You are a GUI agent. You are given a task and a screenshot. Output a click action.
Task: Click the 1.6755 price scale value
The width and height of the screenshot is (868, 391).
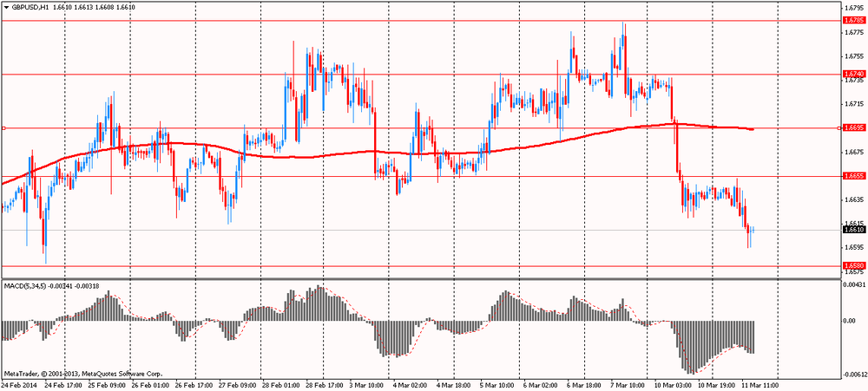click(x=855, y=55)
